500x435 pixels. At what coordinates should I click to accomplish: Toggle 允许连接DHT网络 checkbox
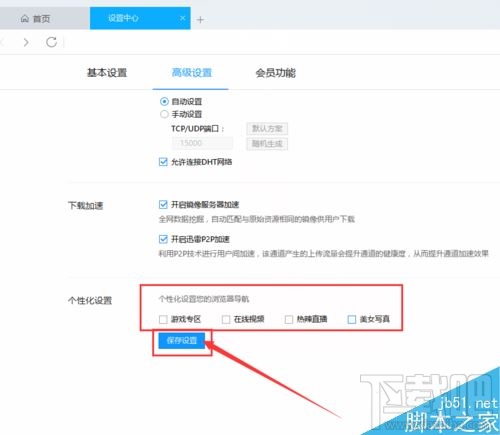coord(163,162)
